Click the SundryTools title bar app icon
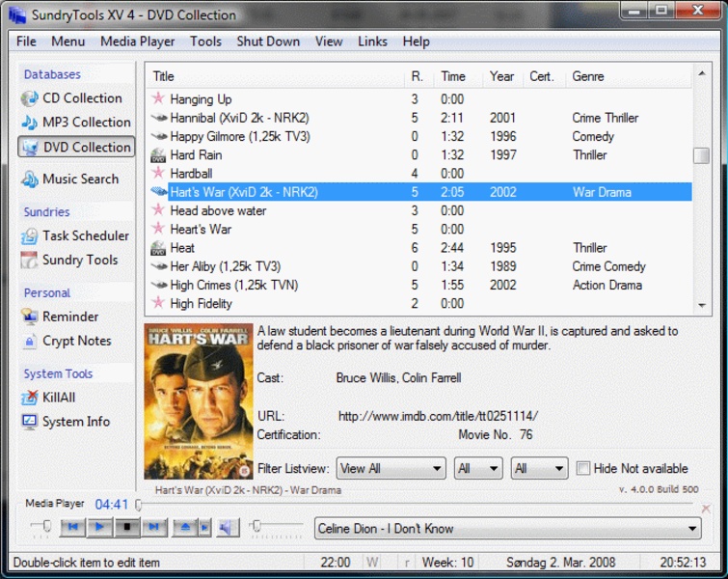The width and height of the screenshot is (728, 579). (x=17, y=14)
